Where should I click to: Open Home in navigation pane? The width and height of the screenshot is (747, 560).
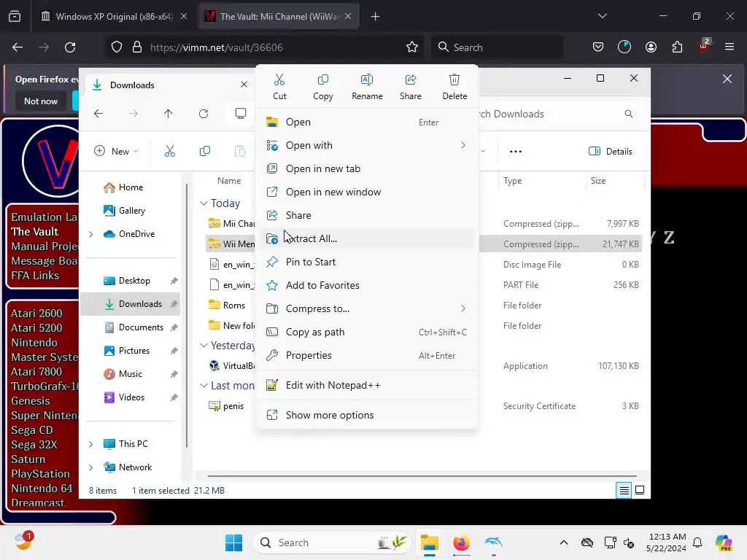point(123,187)
